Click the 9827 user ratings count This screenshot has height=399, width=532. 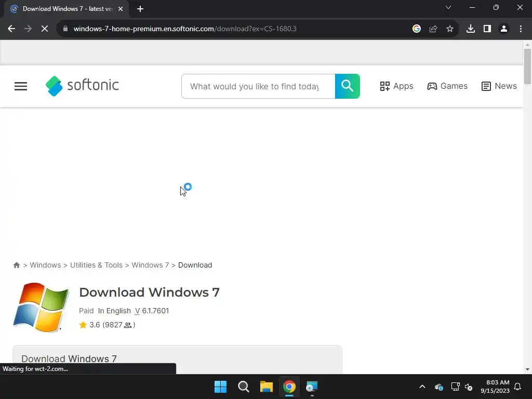119,325
